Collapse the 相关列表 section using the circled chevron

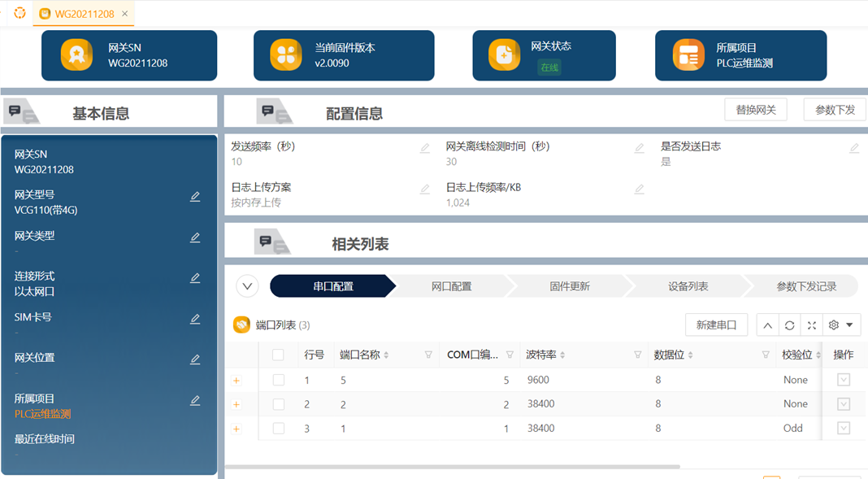248,286
